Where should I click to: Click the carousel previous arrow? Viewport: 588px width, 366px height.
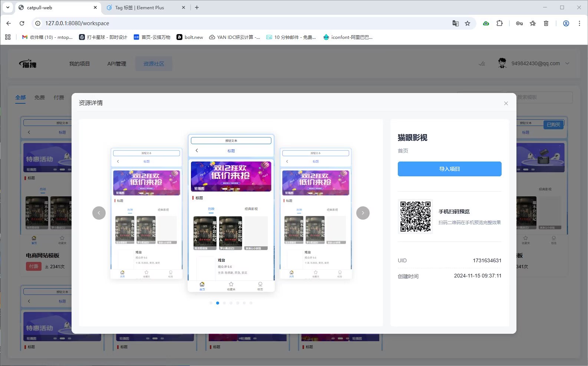pos(99,213)
